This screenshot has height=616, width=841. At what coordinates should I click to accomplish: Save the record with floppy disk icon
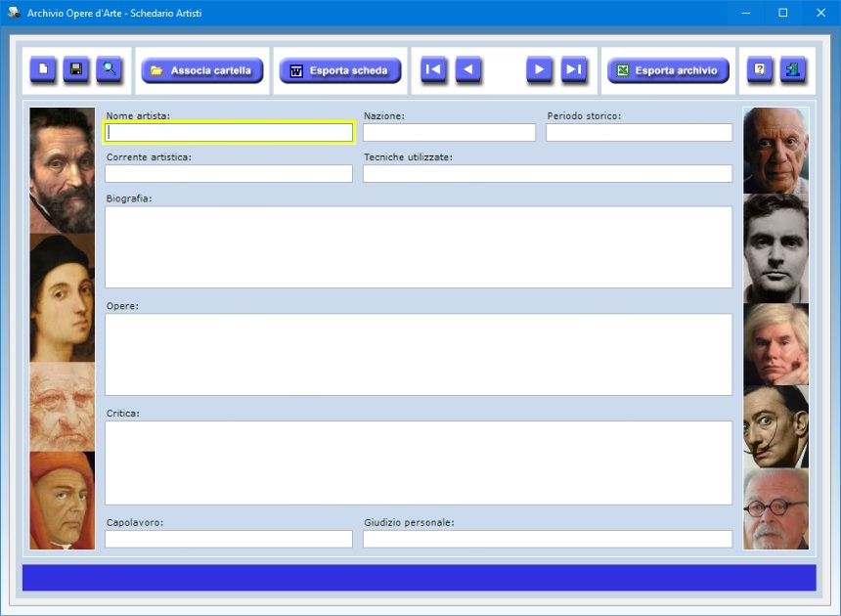(x=76, y=69)
